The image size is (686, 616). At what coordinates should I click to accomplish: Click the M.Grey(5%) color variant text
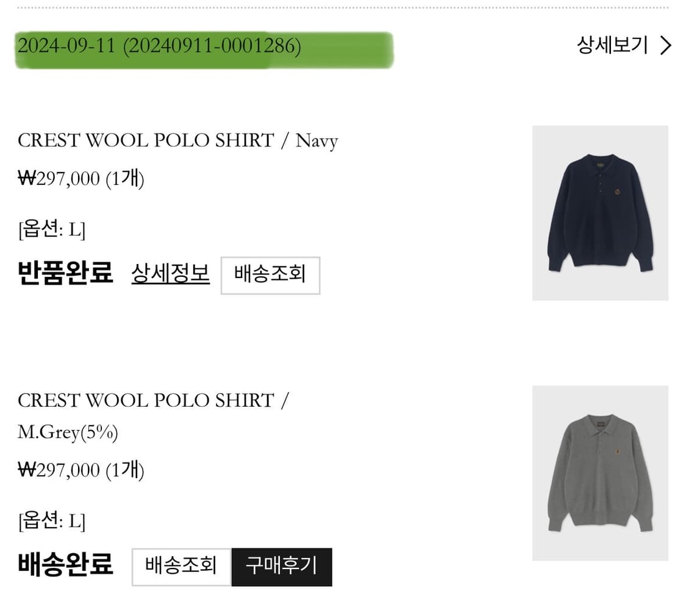pyautogui.click(x=68, y=432)
